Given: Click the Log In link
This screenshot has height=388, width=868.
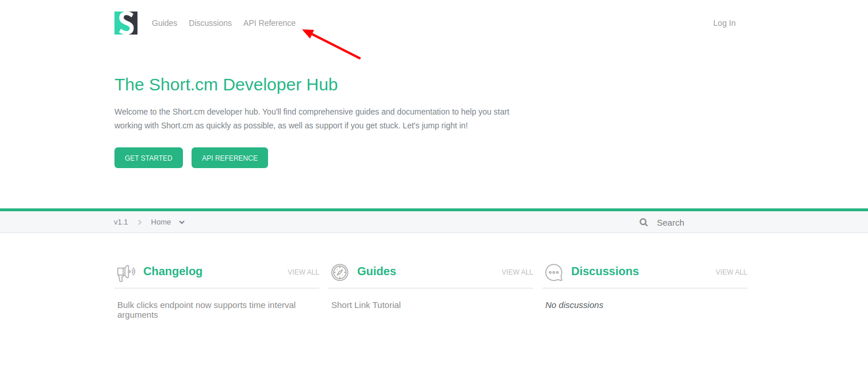Looking at the screenshot, I should click(724, 23).
